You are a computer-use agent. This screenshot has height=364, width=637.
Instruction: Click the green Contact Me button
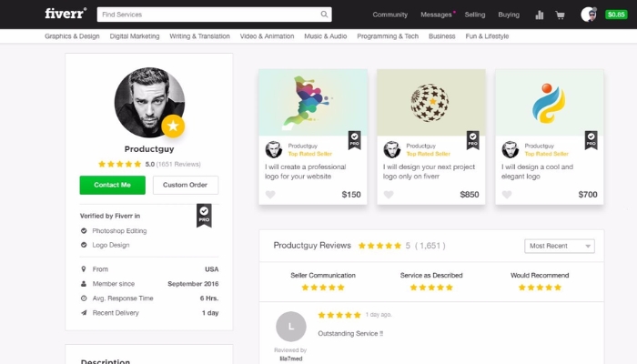(x=113, y=185)
